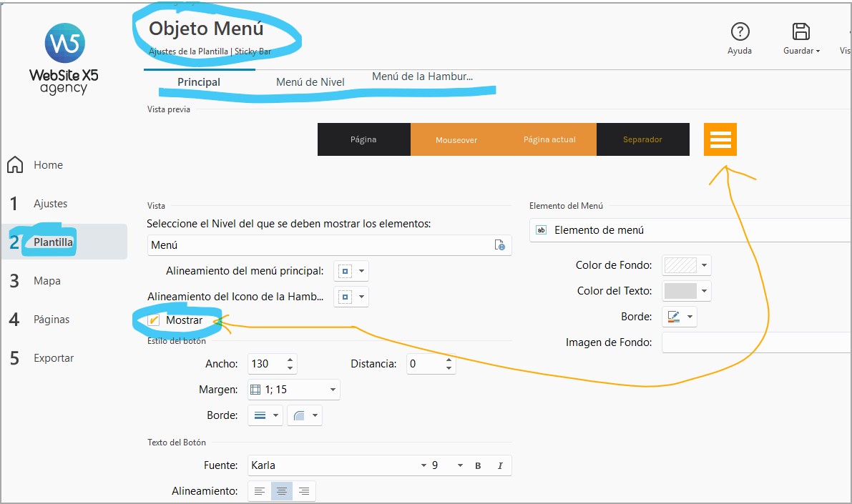Toggle italic for button text
This screenshot has width=852, height=504.
500,466
